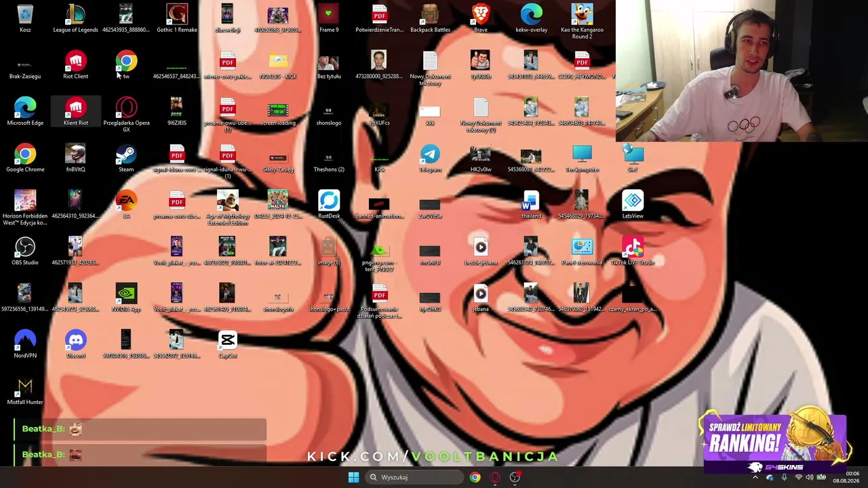868x488 pixels.
Task: Select the RustDesk desktop icon
Action: (328, 205)
